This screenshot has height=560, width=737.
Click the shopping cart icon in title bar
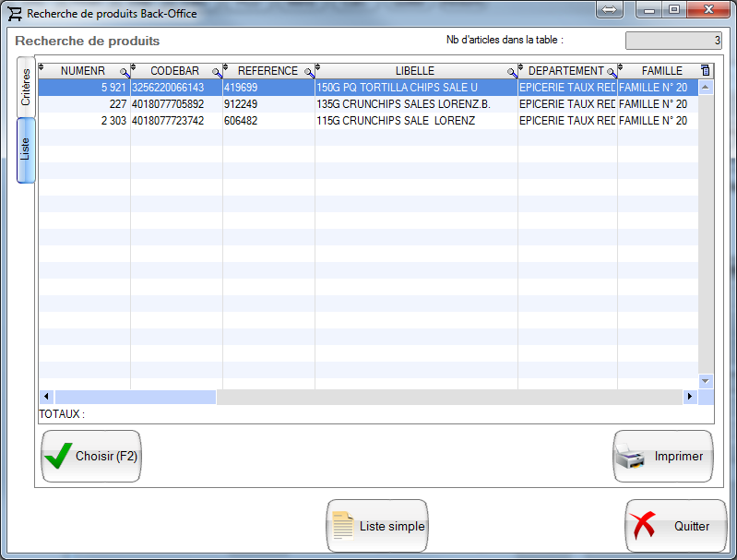point(15,14)
